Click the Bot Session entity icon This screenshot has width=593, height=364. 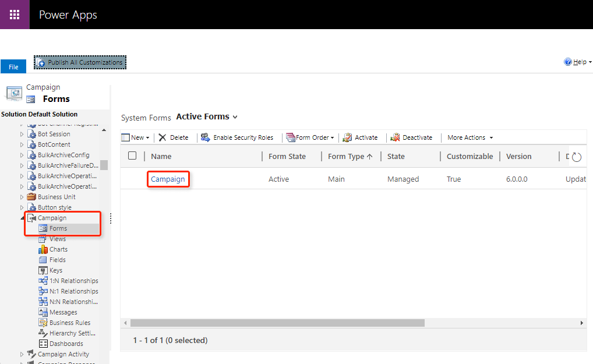(32, 134)
